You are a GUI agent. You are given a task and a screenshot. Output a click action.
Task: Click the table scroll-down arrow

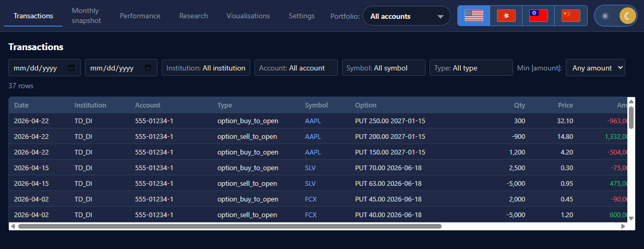coord(631,218)
